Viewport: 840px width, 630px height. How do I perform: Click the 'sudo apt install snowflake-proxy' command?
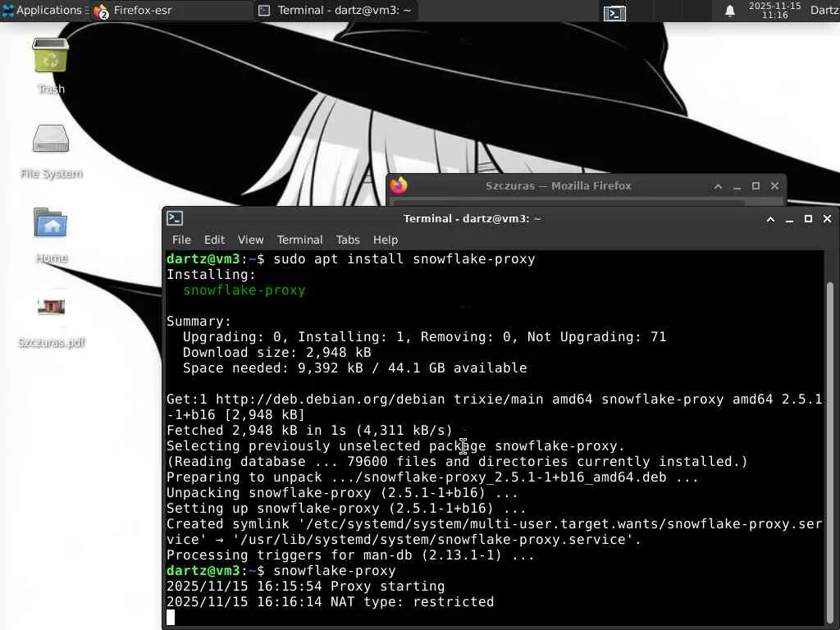pos(404,258)
